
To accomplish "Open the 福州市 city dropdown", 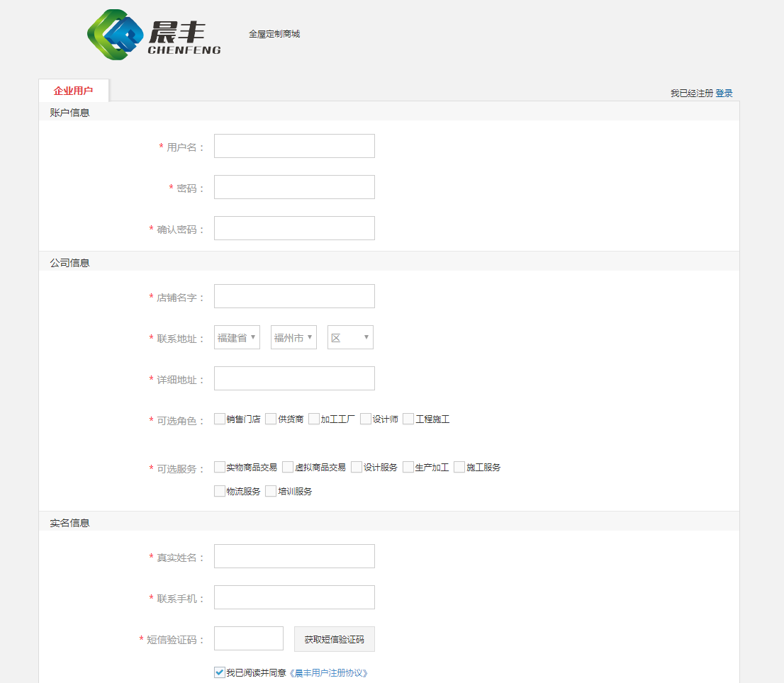I will click(293, 337).
